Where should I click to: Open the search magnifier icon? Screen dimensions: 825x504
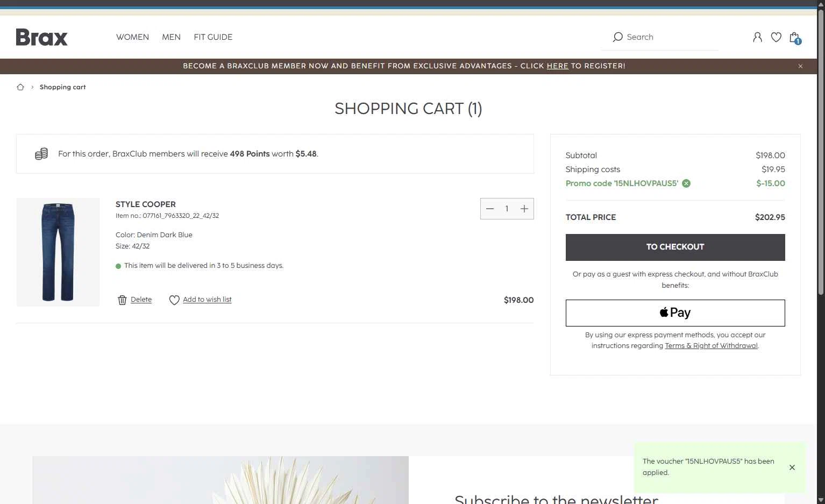[x=618, y=37]
